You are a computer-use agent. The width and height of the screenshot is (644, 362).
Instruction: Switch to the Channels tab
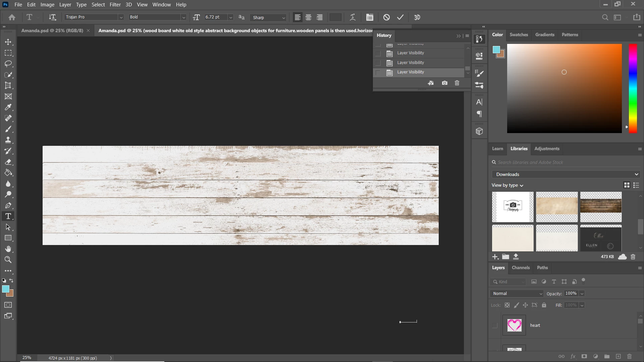521,268
